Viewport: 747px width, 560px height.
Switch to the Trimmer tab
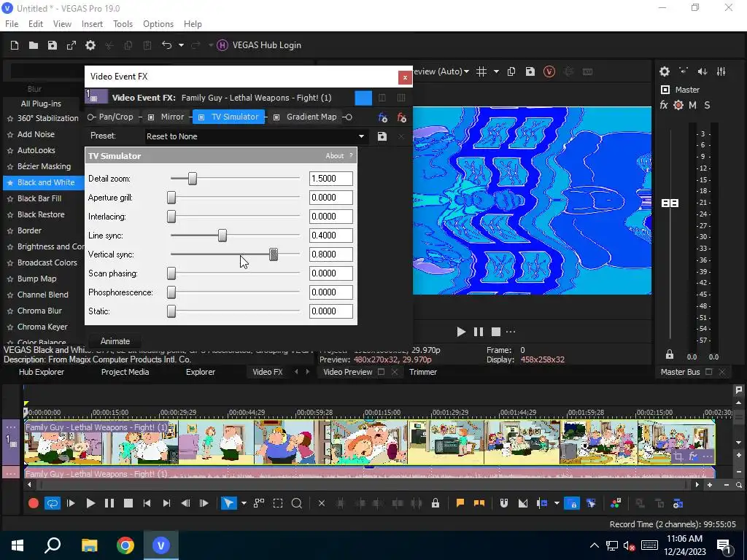click(423, 372)
